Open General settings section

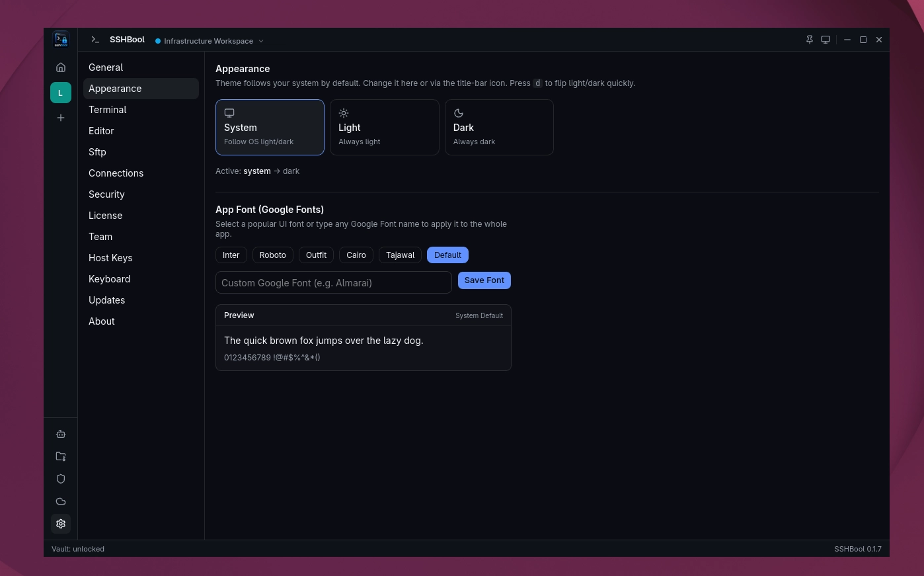141,67
